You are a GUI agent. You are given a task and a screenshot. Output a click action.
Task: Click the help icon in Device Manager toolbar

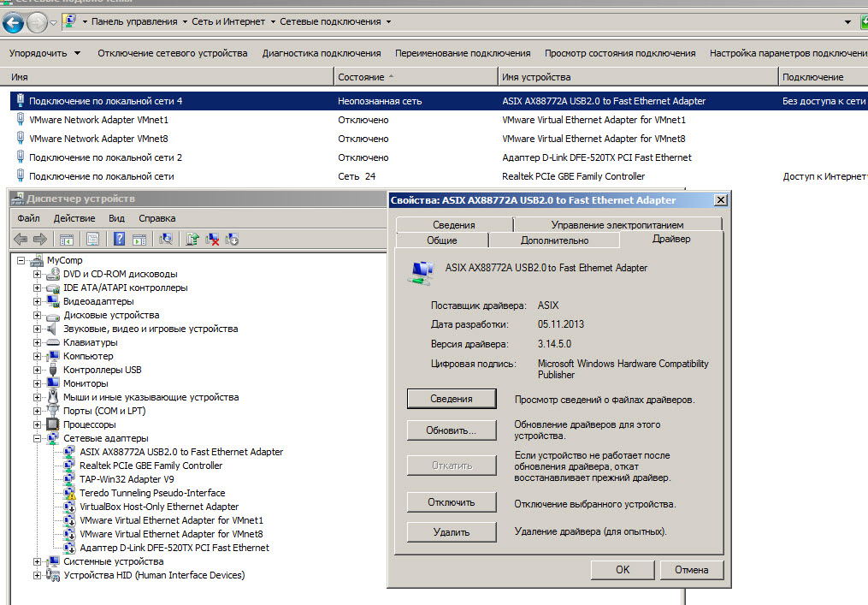click(120, 239)
